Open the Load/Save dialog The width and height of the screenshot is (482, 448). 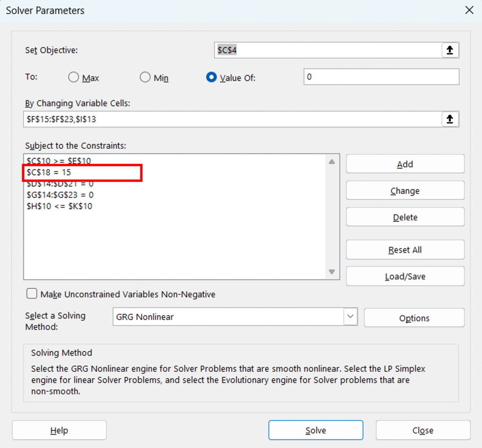(x=405, y=277)
